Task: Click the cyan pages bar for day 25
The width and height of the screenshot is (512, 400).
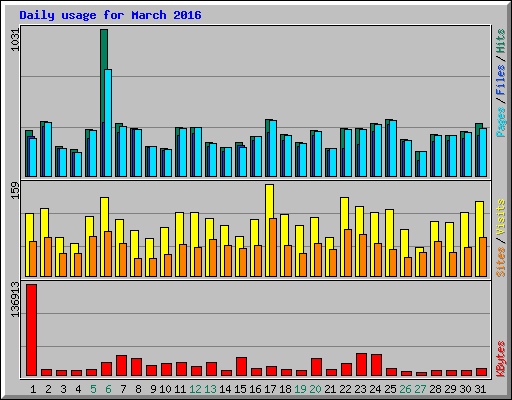Action: click(x=393, y=148)
